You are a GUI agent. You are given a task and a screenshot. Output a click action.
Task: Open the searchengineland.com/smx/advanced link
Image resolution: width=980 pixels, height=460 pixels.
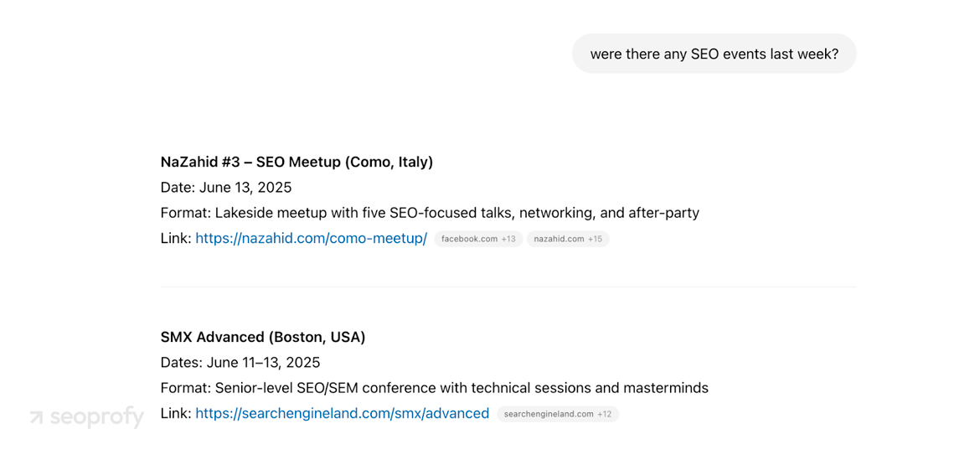pyautogui.click(x=343, y=413)
